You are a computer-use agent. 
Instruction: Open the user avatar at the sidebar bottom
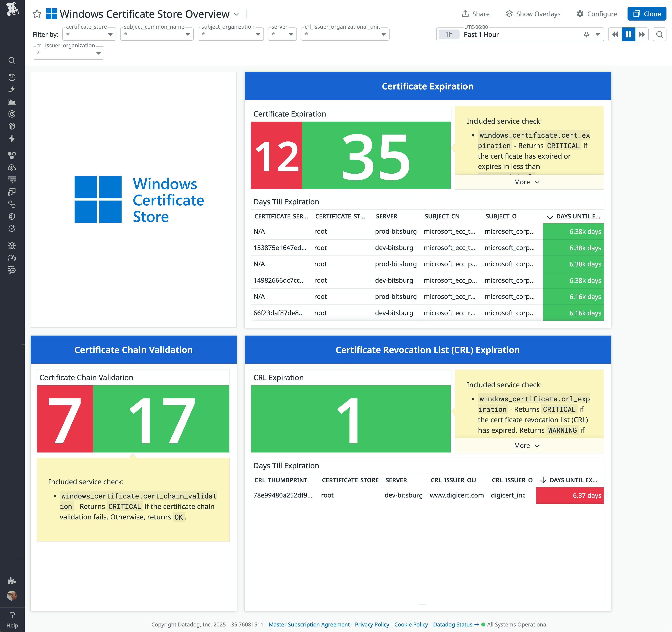[x=12, y=595]
